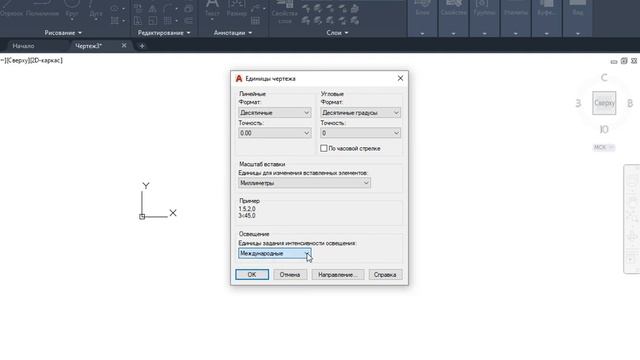Confirm the dialog with OK
The image size is (640, 360).
pos(252,275)
